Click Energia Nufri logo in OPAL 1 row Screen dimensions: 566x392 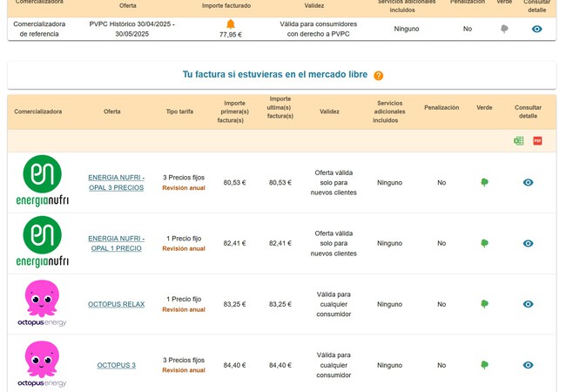tap(43, 242)
